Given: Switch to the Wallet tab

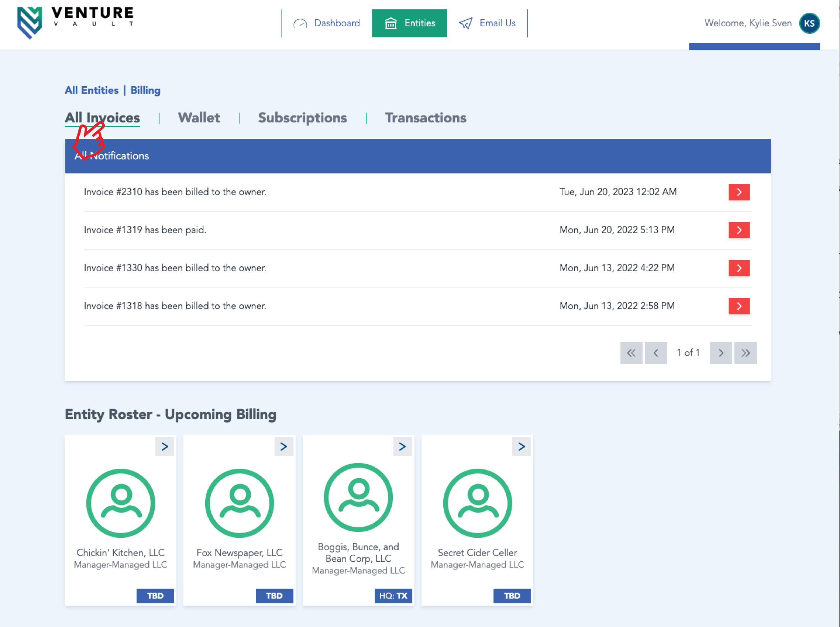Looking at the screenshot, I should [199, 118].
